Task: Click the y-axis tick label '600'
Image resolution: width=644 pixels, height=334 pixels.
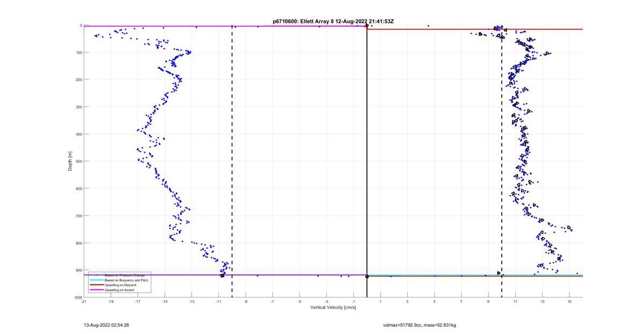Action: 78,188
